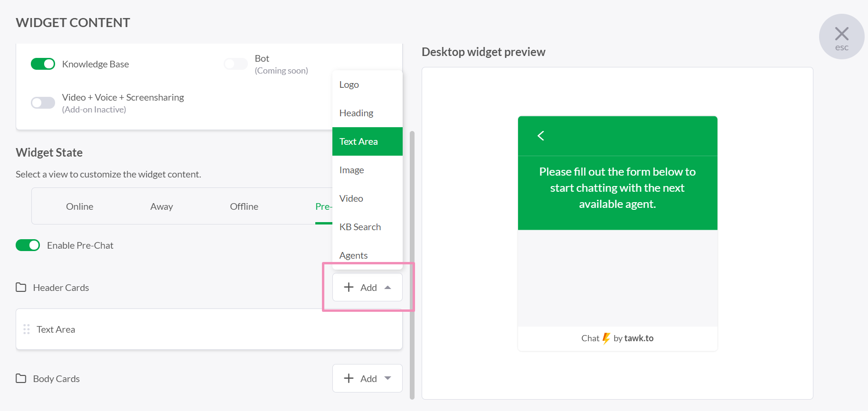Click the Body Cards folder icon
Viewport: 868px width, 411px height.
21,378
